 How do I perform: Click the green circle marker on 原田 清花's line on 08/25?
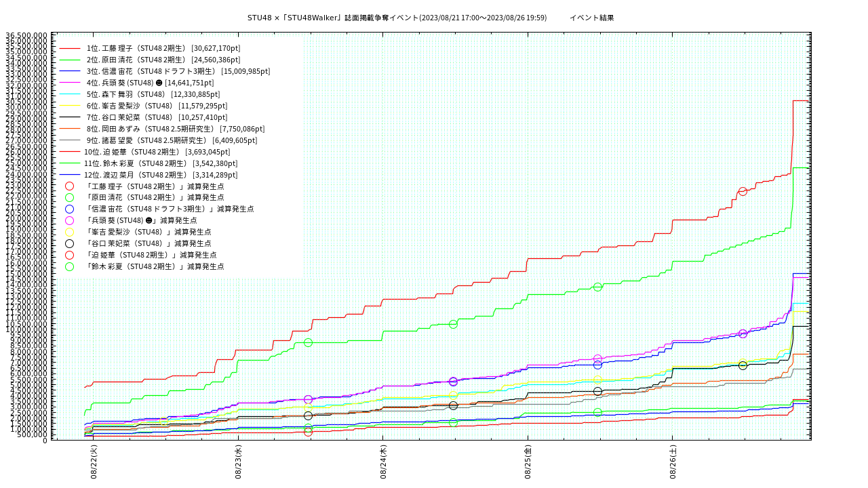coord(597,287)
